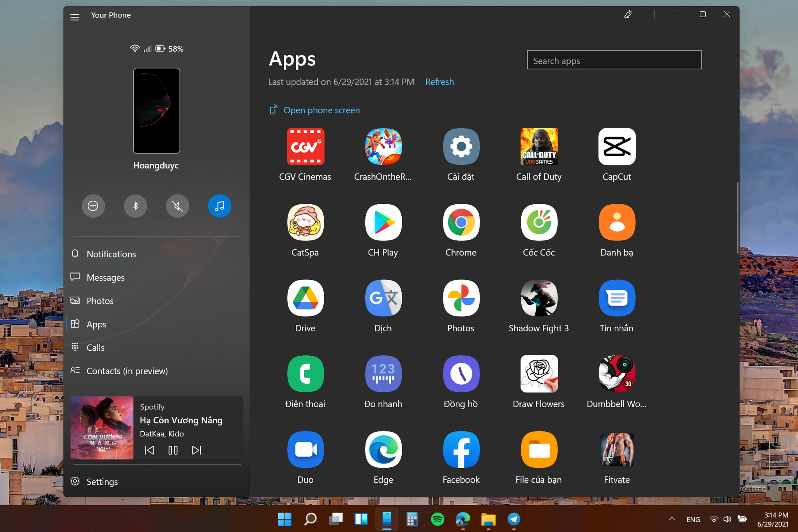
Task: Toggle the phone's Bluetooth button
Action: tap(135, 206)
